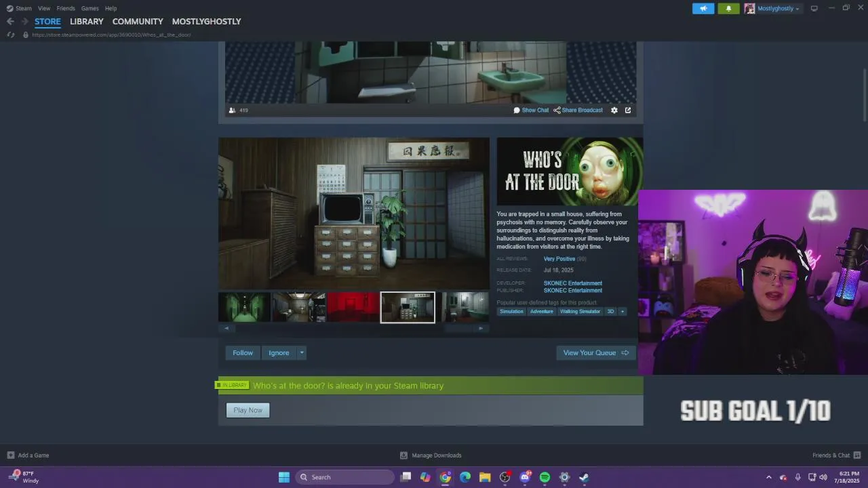Open Manage Downloads

[x=431, y=455]
